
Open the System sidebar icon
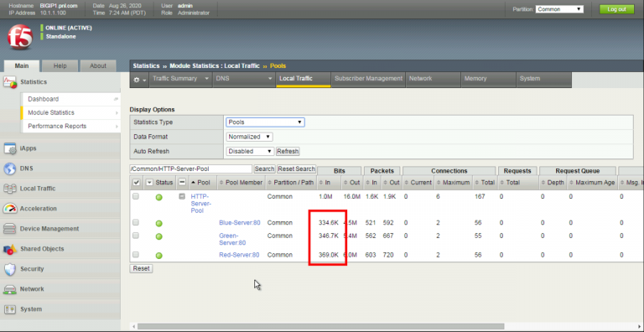click(x=10, y=309)
